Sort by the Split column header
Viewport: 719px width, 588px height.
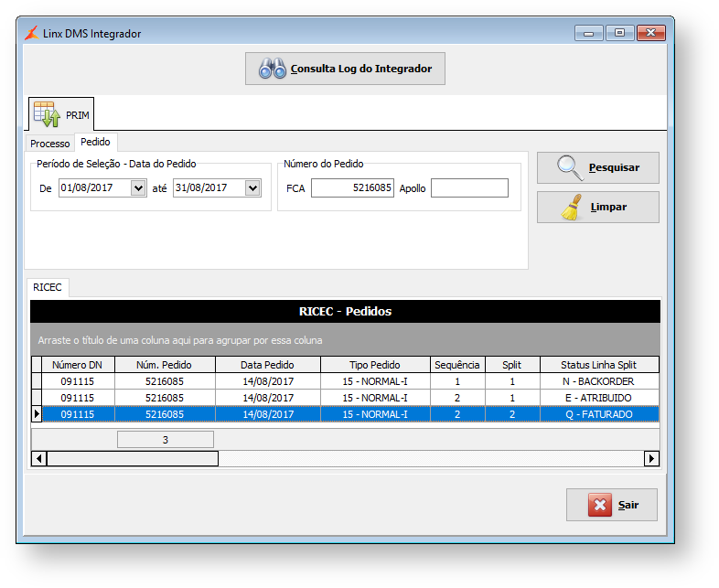[512, 365]
